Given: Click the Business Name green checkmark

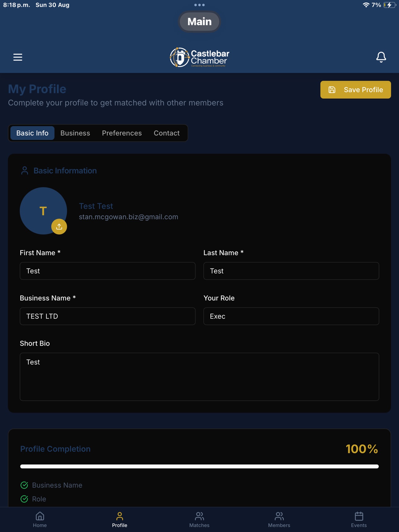Looking at the screenshot, I should click(x=24, y=485).
